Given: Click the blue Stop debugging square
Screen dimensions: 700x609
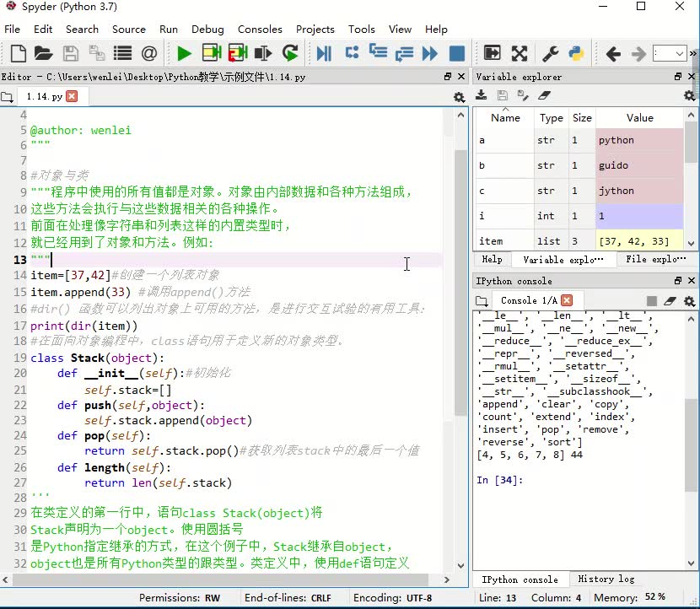Looking at the screenshot, I should point(456,54).
